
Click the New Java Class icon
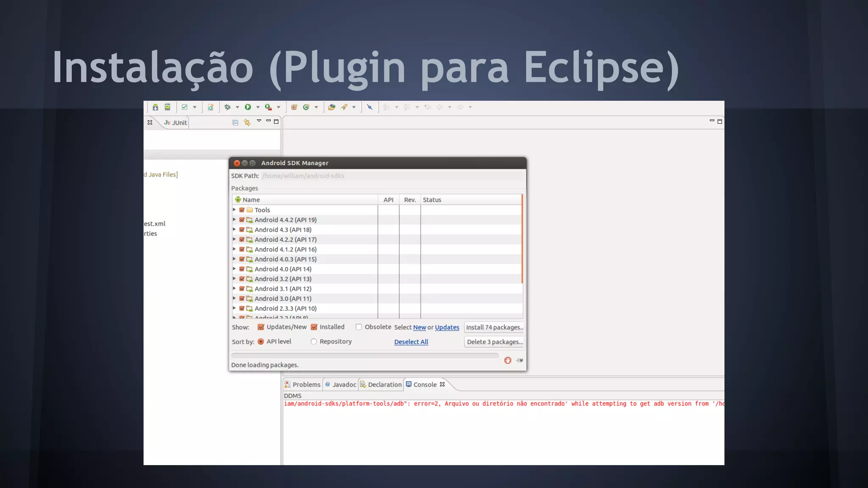click(x=306, y=107)
